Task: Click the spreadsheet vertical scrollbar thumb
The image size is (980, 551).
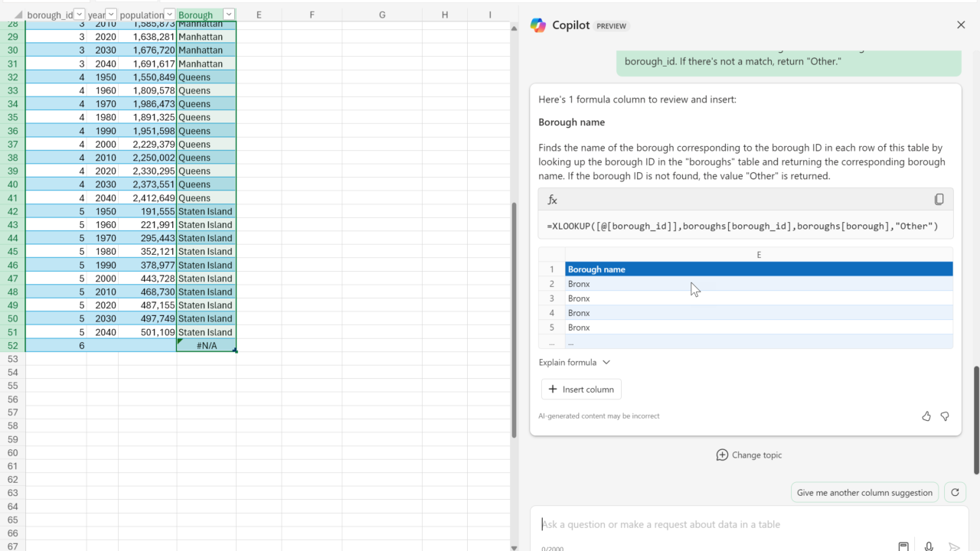Action: click(x=514, y=320)
